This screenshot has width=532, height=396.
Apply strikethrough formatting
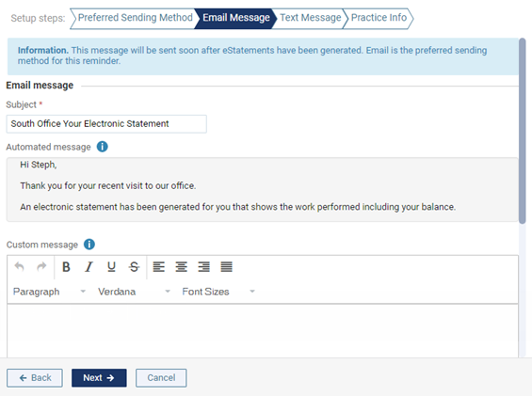coord(134,267)
